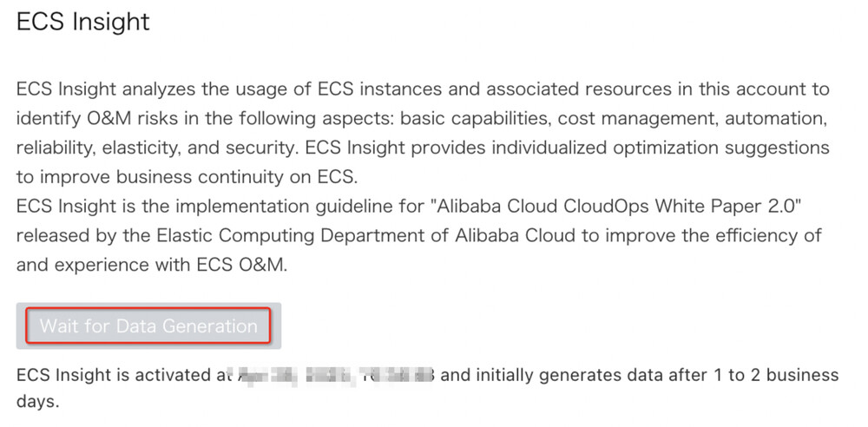
Task: Click the ECS Insight page heading
Action: 83,22
